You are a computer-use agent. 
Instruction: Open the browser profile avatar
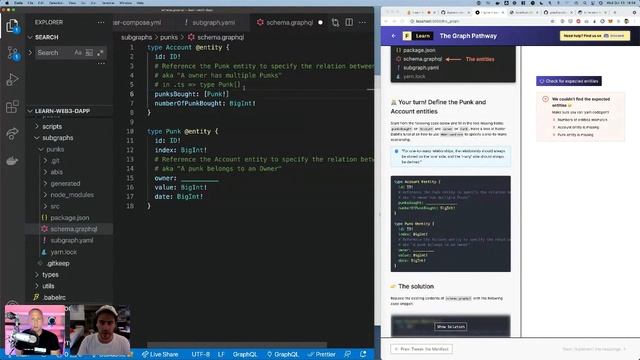pos(627,21)
